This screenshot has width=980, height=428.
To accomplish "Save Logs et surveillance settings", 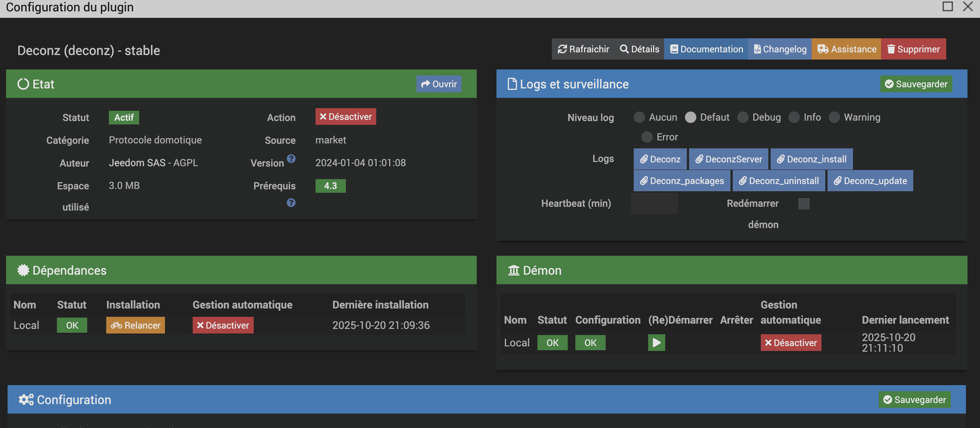I will coord(916,84).
